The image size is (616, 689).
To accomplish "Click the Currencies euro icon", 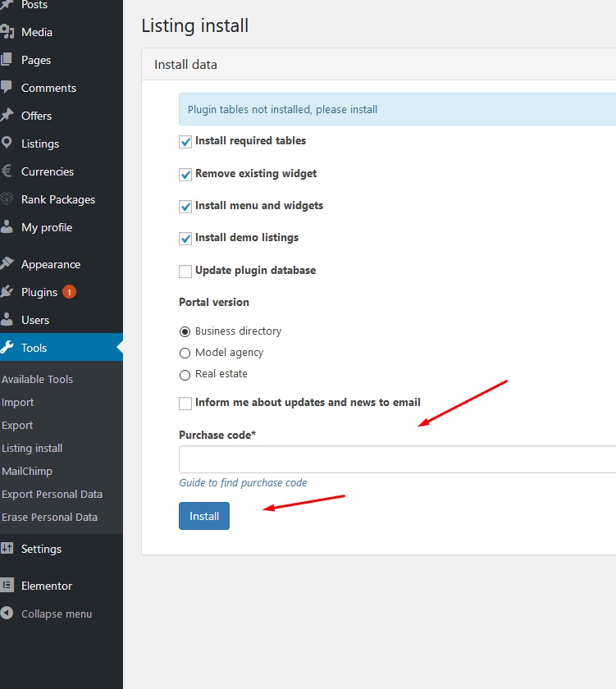I will (x=7, y=171).
